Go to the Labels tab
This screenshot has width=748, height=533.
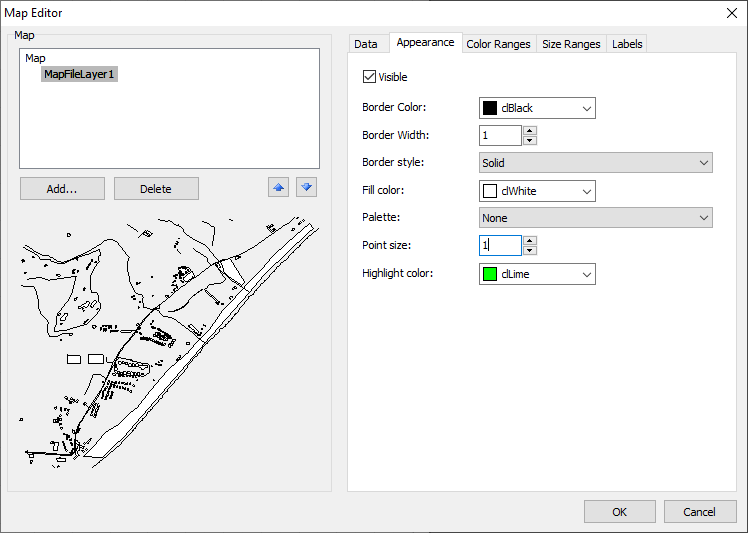pyautogui.click(x=627, y=44)
